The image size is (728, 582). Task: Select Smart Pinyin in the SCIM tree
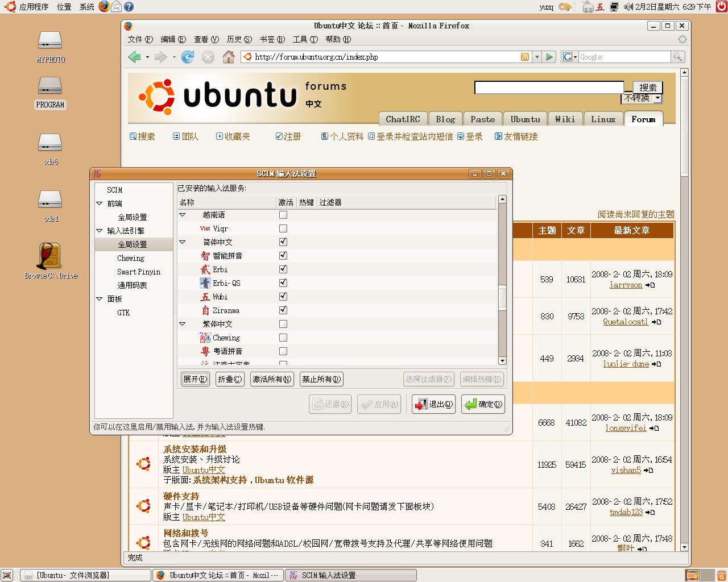(139, 272)
